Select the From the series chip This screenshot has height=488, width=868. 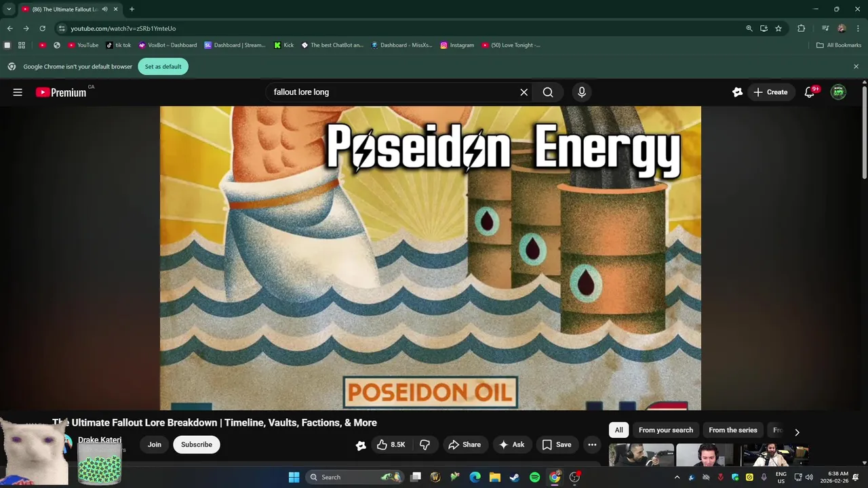coord(733,430)
